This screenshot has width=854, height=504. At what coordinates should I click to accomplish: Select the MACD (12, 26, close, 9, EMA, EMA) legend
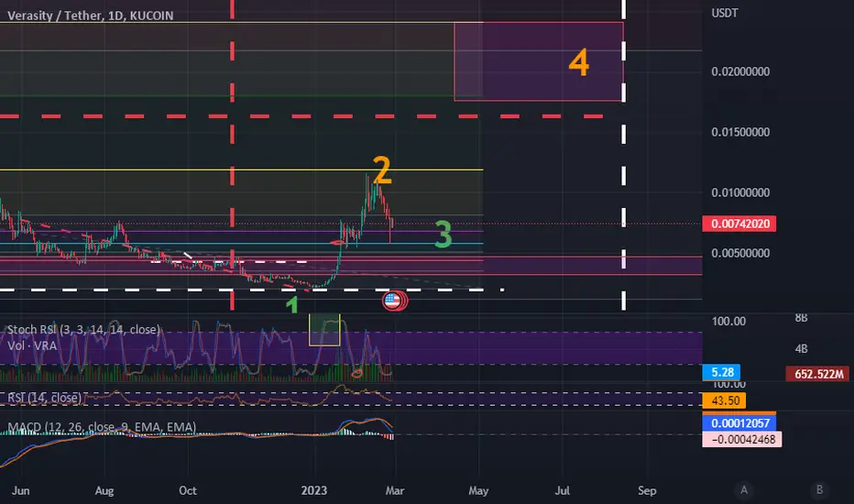[102, 427]
